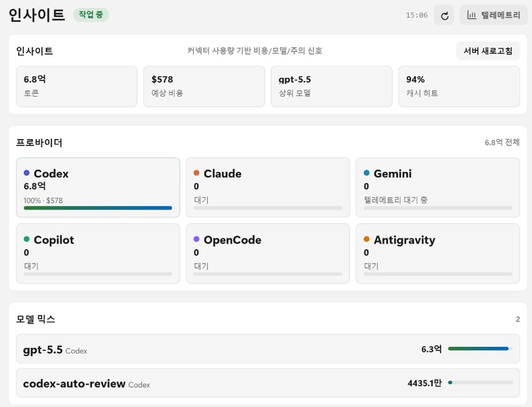532x407 pixels.
Task: Click the main 인사이트 page title
Action: tap(37, 15)
